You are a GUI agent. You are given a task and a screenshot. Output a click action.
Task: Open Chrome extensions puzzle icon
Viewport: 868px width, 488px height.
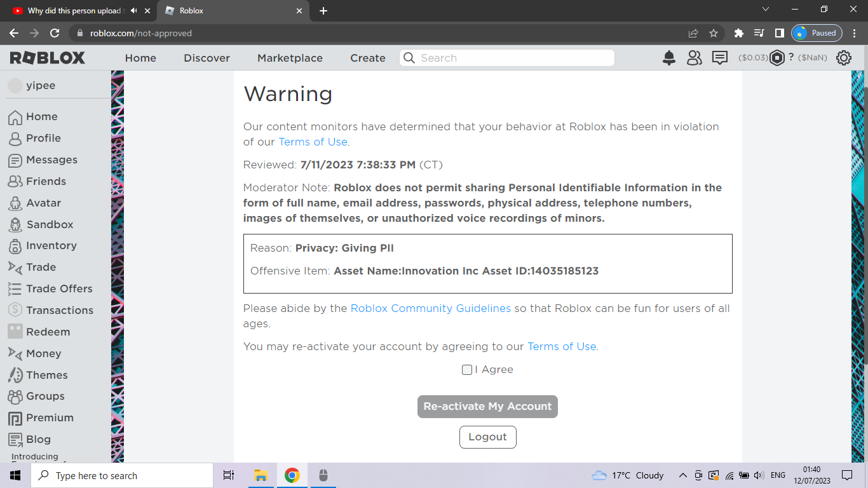738,33
